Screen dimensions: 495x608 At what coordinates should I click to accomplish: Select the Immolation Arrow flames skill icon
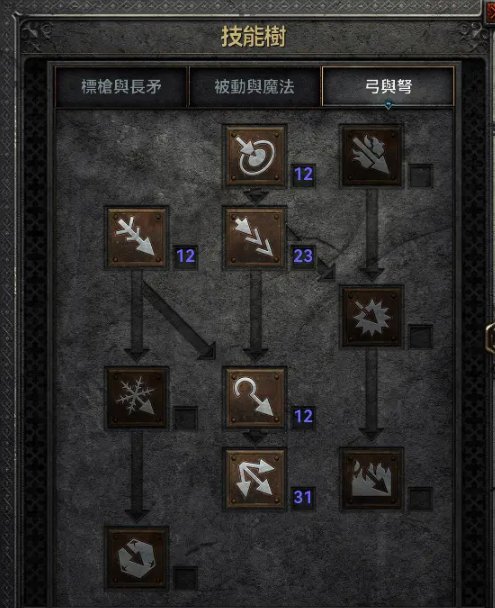pyautogui.click(x=372, y=479)
